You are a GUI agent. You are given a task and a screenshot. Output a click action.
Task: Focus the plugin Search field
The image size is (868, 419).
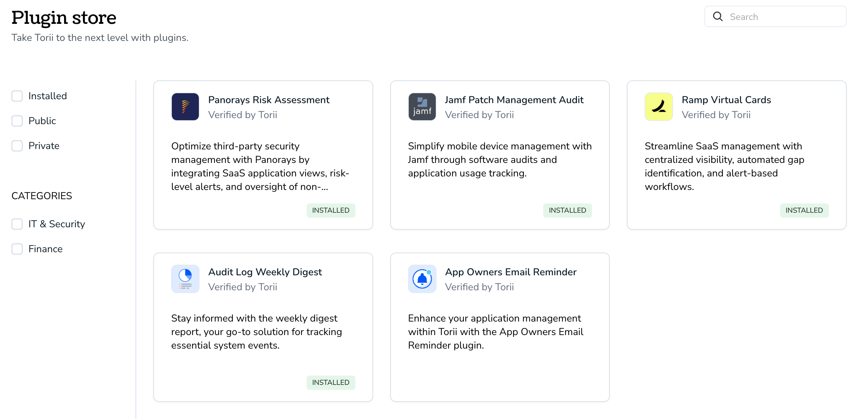pos(775,17)
